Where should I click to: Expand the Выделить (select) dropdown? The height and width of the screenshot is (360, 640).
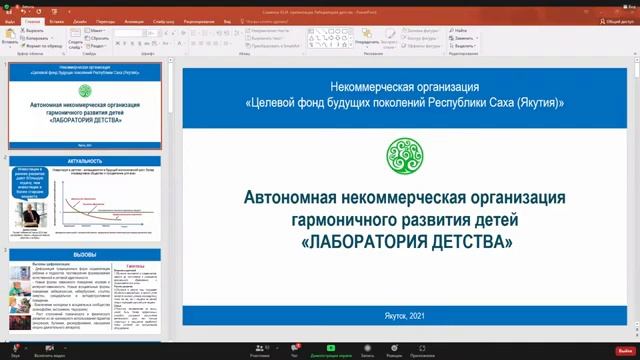(x=463, y=46)
